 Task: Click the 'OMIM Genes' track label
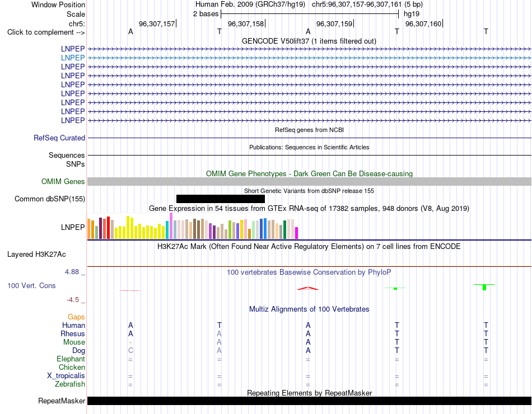point(63,181)
